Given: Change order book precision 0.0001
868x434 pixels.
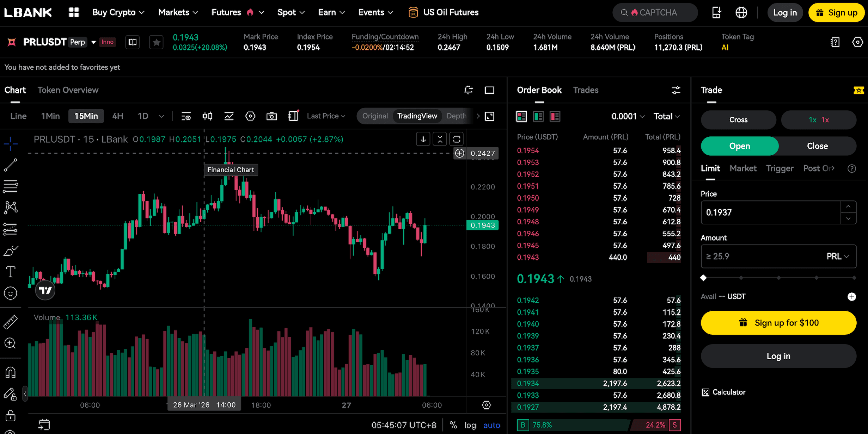Looking at the screenshot, I should tap(628, 116).
